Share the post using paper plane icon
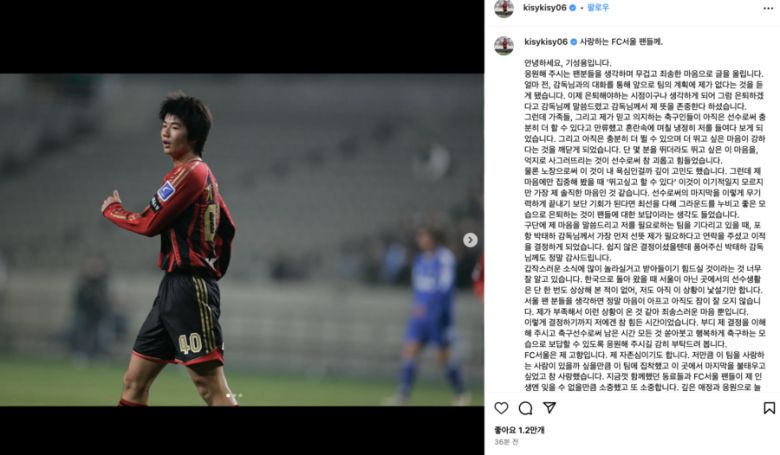Screen dimensions: 780x455 coord(549,408)
